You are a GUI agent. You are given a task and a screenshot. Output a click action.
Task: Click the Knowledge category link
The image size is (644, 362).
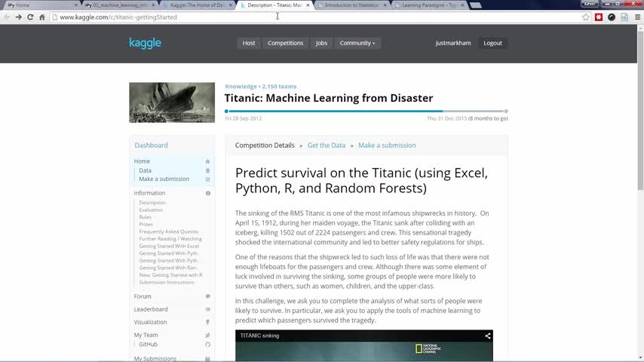[241, 86]
